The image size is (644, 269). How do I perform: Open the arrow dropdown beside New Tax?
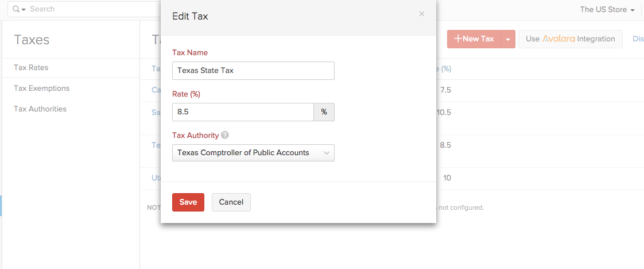pos(509,39)
